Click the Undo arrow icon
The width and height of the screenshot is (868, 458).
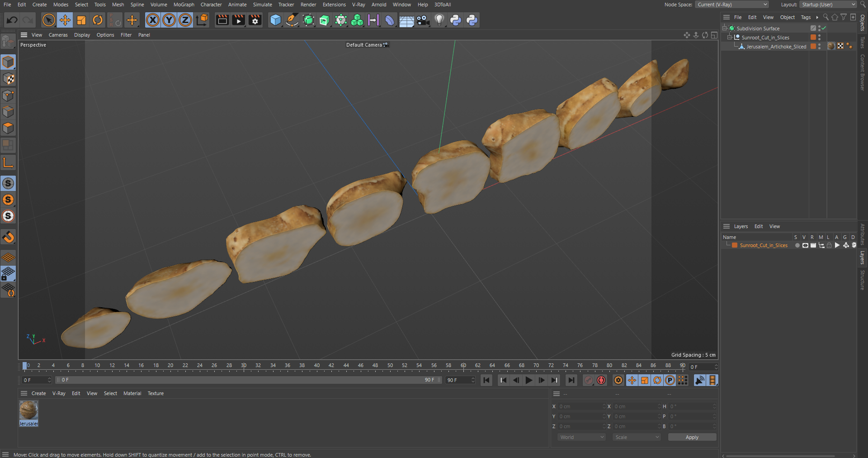coord(12,20)
